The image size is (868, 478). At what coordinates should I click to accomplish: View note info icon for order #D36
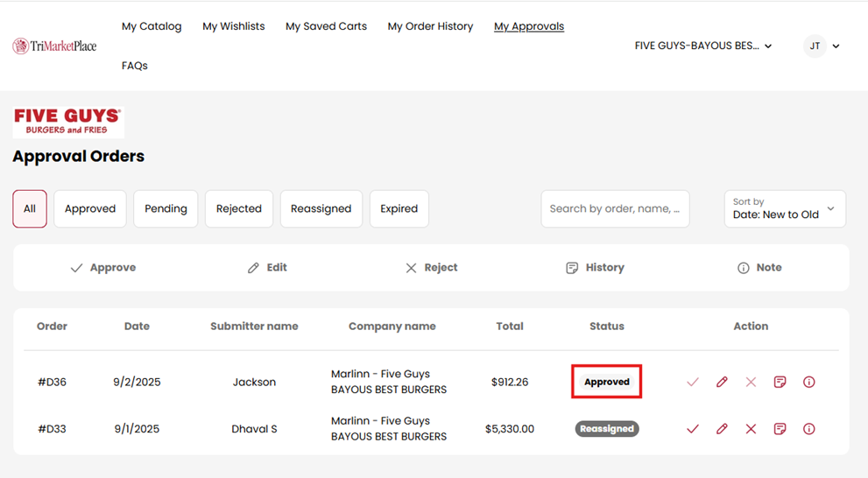click(808, 382)
